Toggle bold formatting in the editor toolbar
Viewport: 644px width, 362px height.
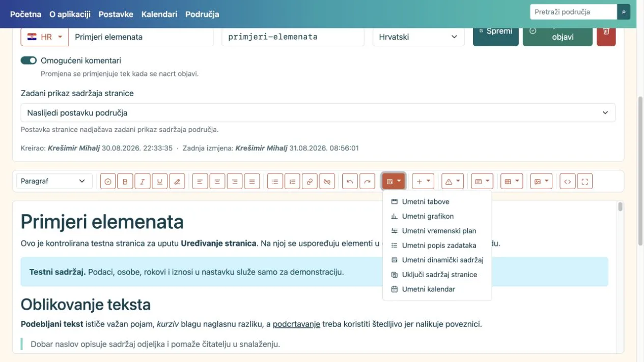click(x=125, y=182)
